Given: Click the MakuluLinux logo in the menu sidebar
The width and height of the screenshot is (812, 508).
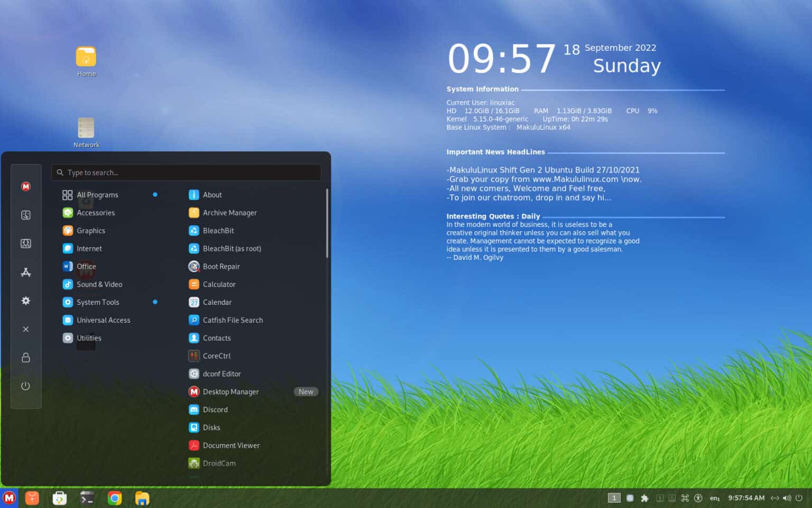Looking at the screenshot, I should point(26,186).
